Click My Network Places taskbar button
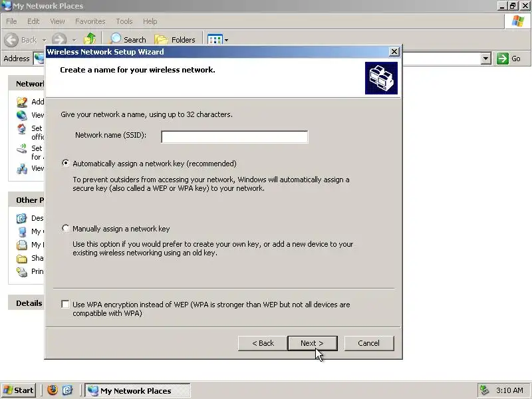Screen dimensions: 532x399 point(138,390)
